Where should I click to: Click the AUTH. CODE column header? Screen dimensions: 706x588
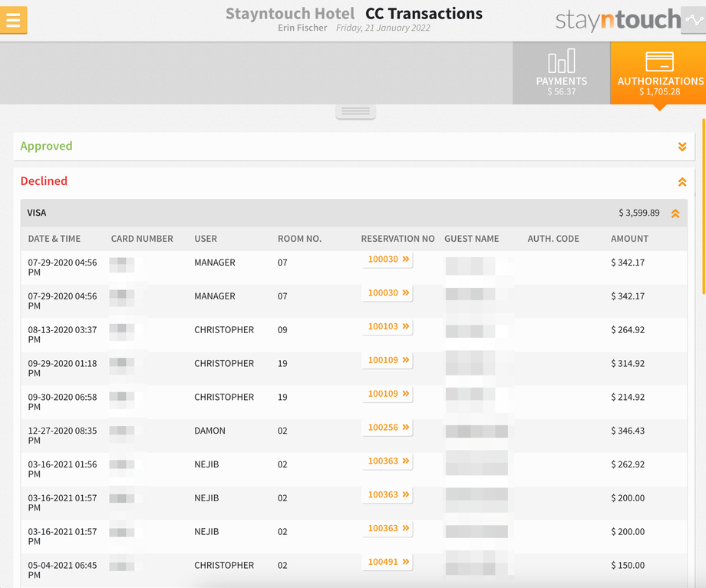tap(553, 239)
